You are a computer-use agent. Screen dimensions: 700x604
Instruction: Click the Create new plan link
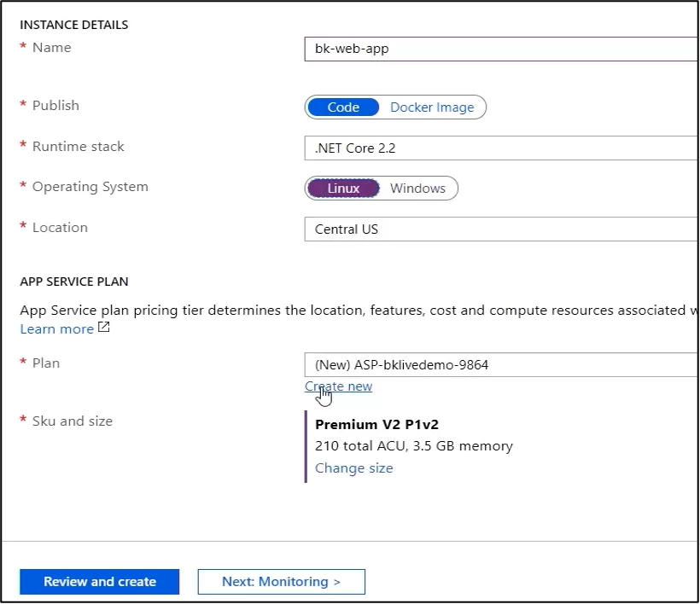(x=338, y=386)
